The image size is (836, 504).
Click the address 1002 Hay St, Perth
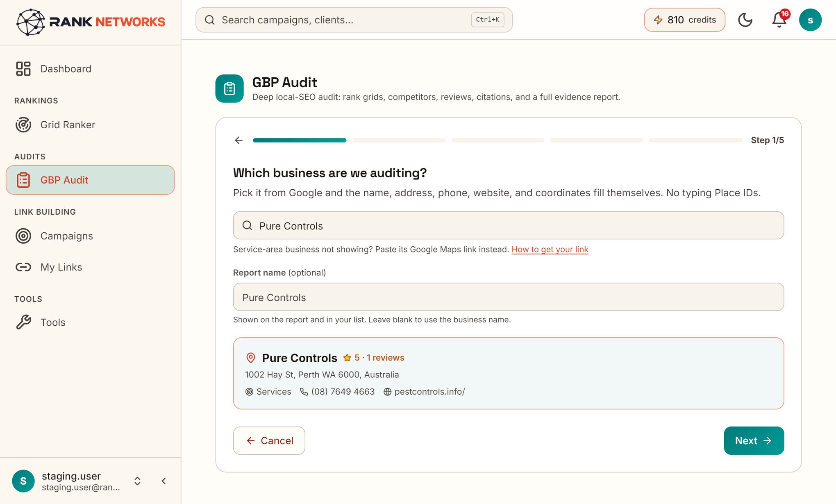coord(322,375)
